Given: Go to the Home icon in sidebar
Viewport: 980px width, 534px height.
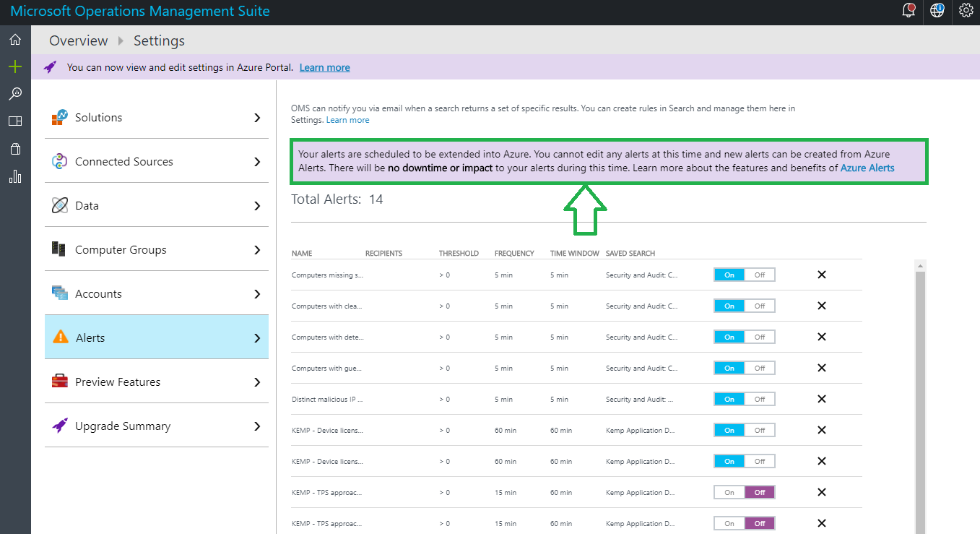Looking at the screenshot, I should pos(15,40).
